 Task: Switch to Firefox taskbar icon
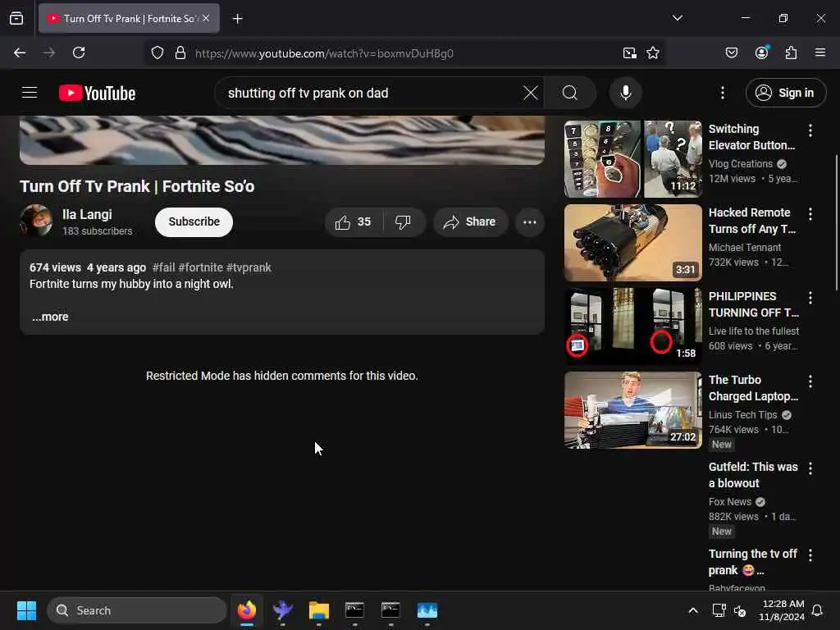246,610
